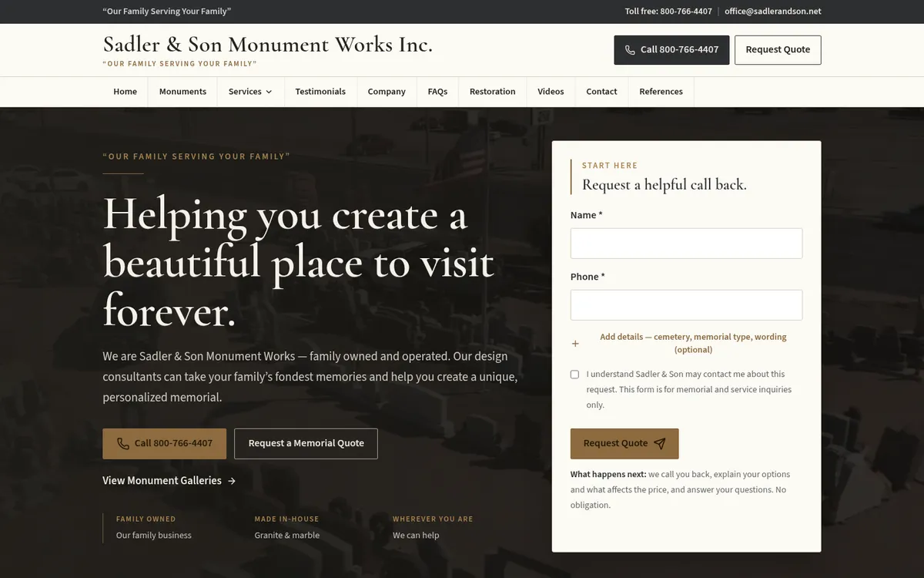
Task: Expand Add details optional section
Action: (686, 343)
